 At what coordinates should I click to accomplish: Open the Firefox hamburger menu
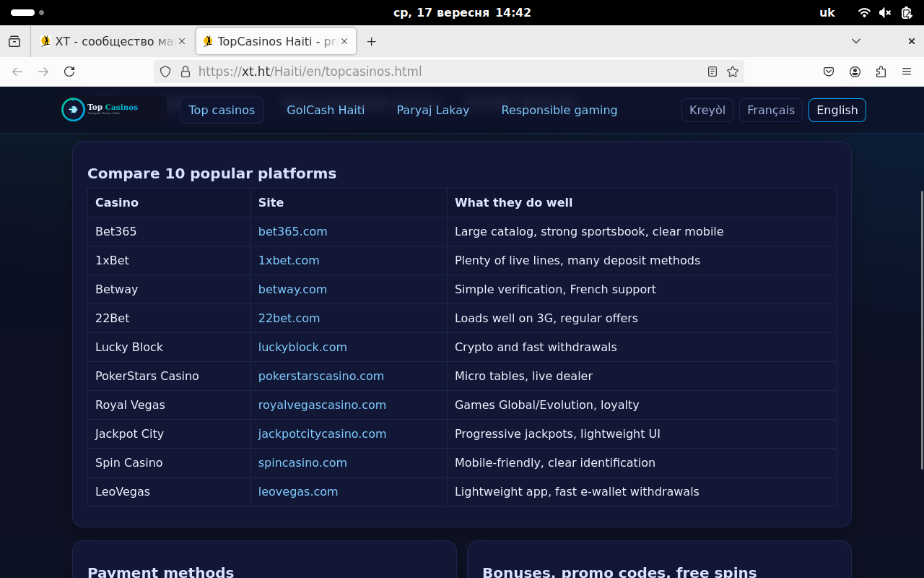tap(907, 72)
